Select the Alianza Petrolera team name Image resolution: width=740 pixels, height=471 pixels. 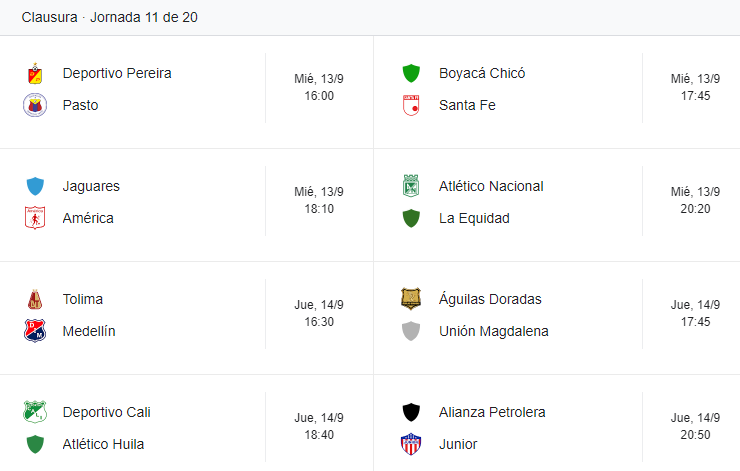(x=492, y=412)
